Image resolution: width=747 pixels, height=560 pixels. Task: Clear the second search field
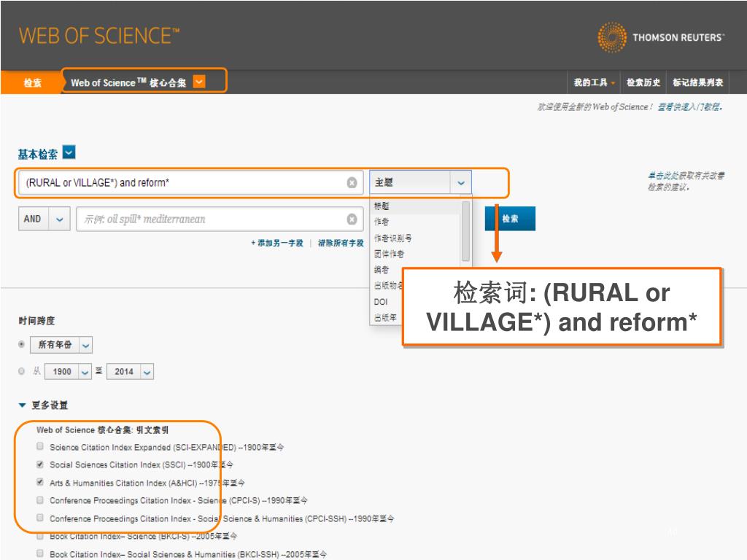pos(352,219)
